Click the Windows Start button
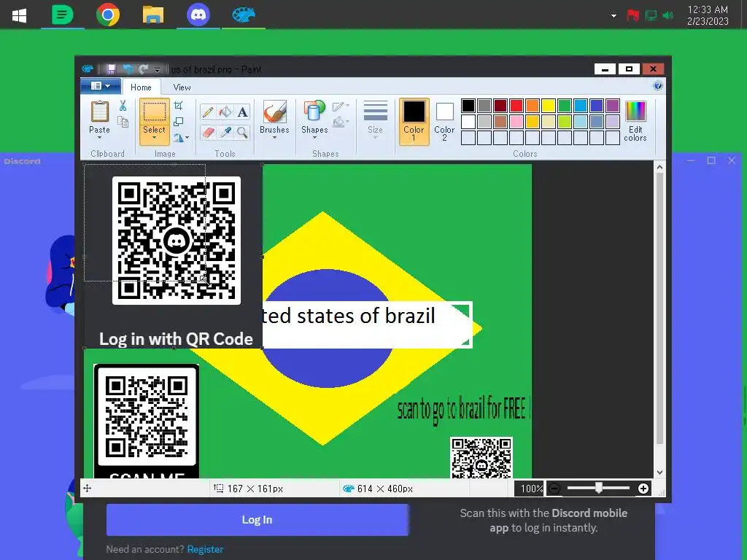 (x=19, y=15)
